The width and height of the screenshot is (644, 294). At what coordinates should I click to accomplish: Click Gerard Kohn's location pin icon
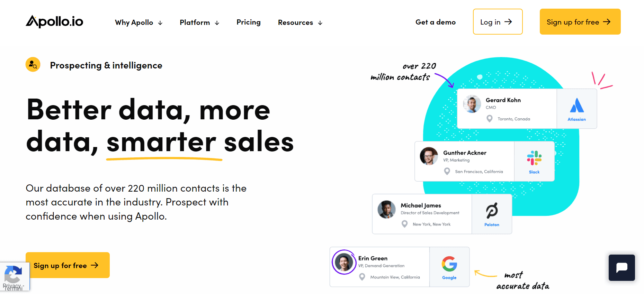click(489, 119)
